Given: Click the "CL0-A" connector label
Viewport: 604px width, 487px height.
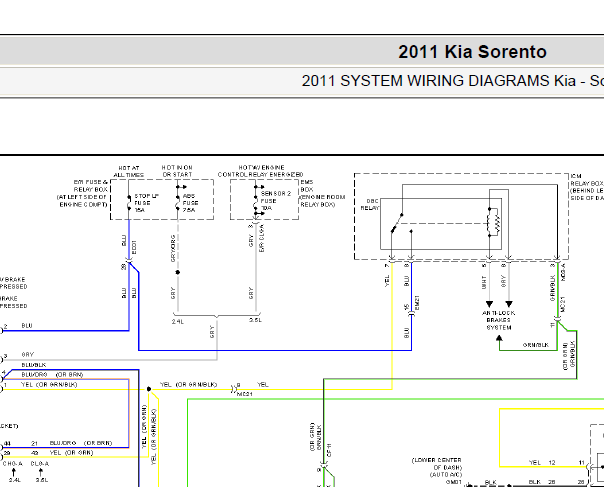Looking at the screenshot, I should point(40,464).
